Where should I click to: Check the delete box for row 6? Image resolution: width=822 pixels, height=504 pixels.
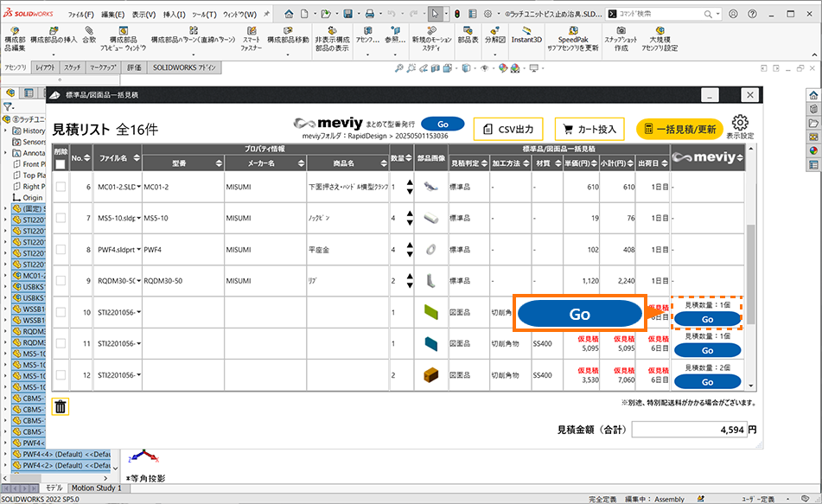coord(61,188)
